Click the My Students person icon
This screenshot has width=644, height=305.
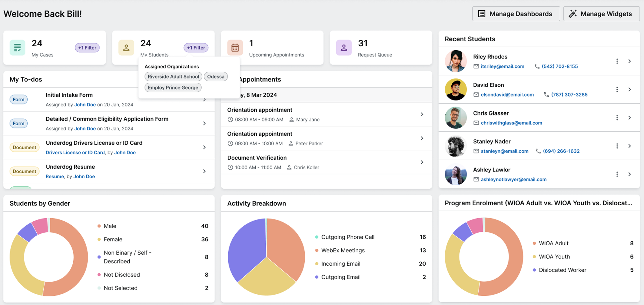click(x=126, y=48)
